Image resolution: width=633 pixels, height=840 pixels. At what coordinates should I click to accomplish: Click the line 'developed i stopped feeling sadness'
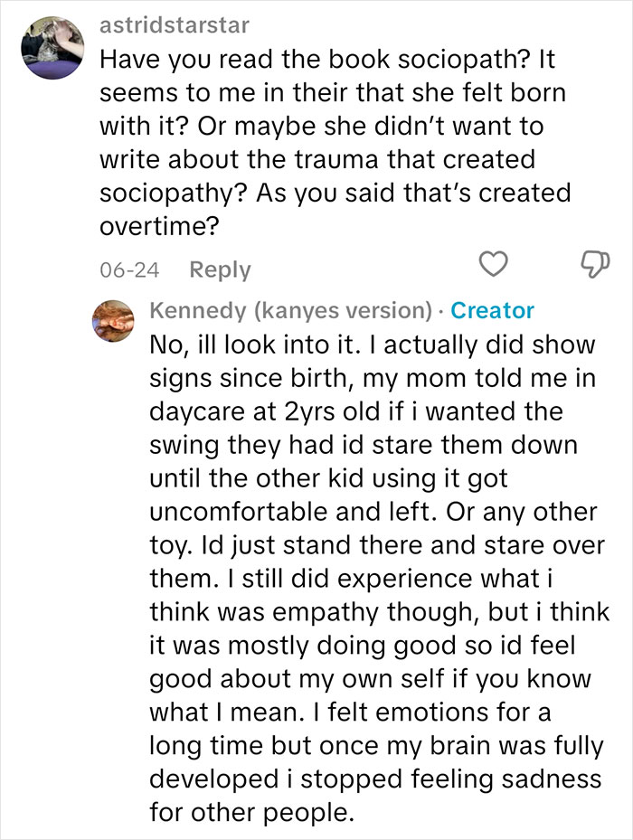tap(375, 779)
